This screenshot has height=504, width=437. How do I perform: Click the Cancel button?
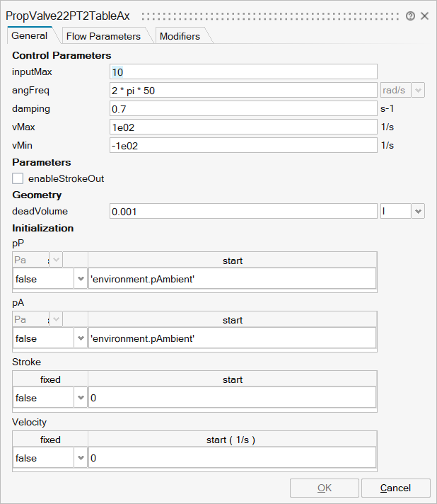coord(395,488)
